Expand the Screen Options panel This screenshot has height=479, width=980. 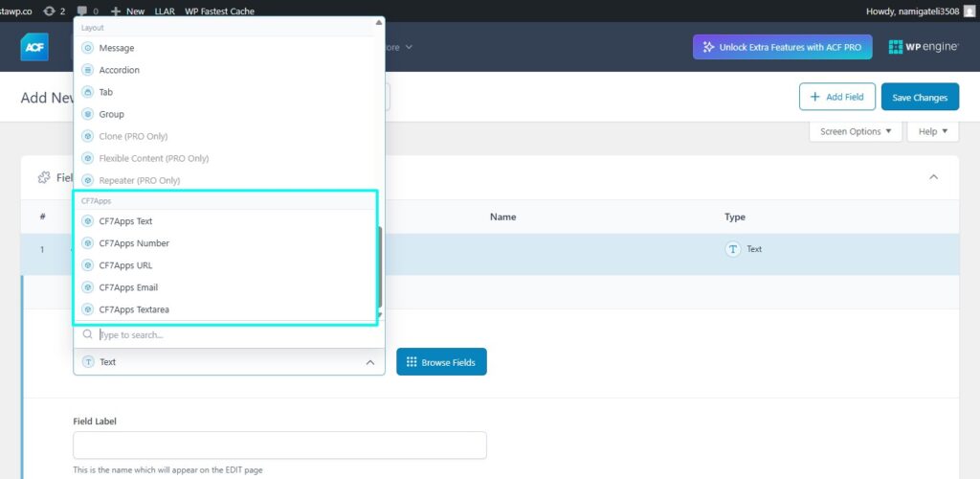856,131
